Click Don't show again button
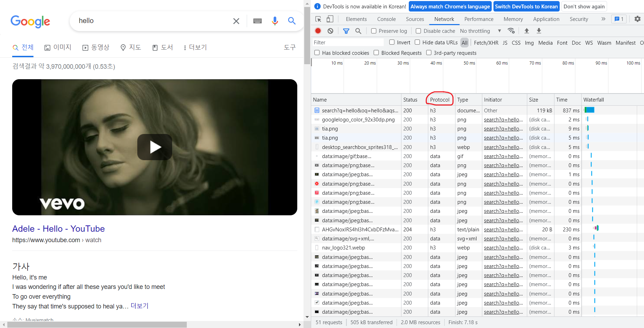This screenshot has height=328, width=644. pos(584,7)
